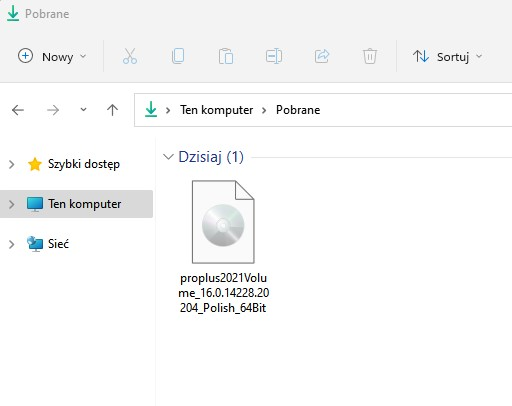Go back with the left arrow
Image resolution: width=512 pixels, height=406 pixels.
pyautogui.click(x=18, y=110)
